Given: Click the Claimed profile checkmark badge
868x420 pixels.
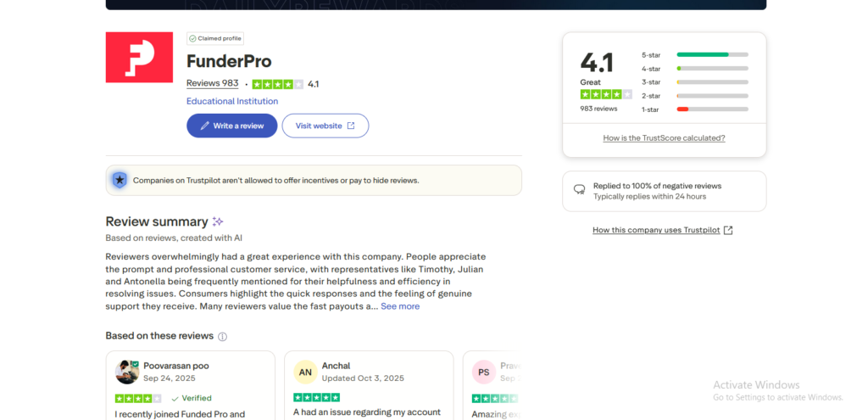Looking at the screenshot, I should coord(192,38).
